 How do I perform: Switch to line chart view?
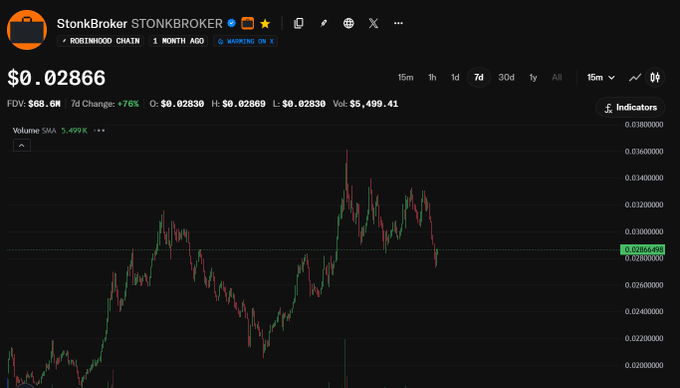pyautogui.click(x=635, y=78)
